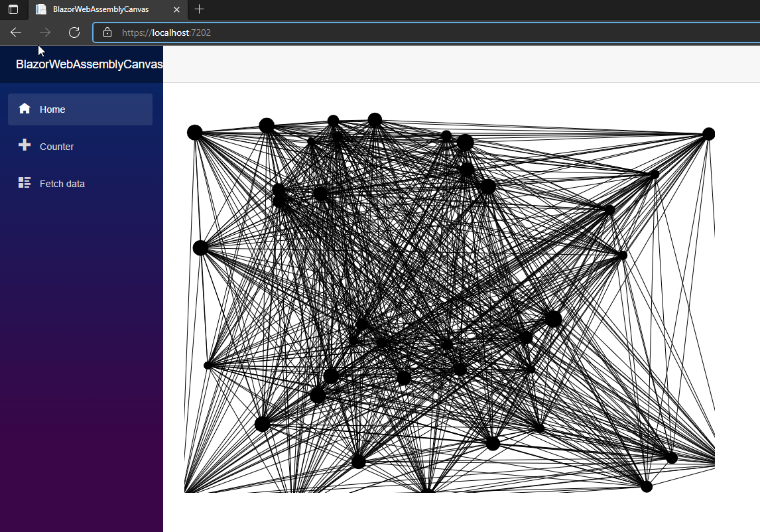Screen dimensions: 760x532
Task: Open a new browser tab with the plus
Action: tap(199, 9)
